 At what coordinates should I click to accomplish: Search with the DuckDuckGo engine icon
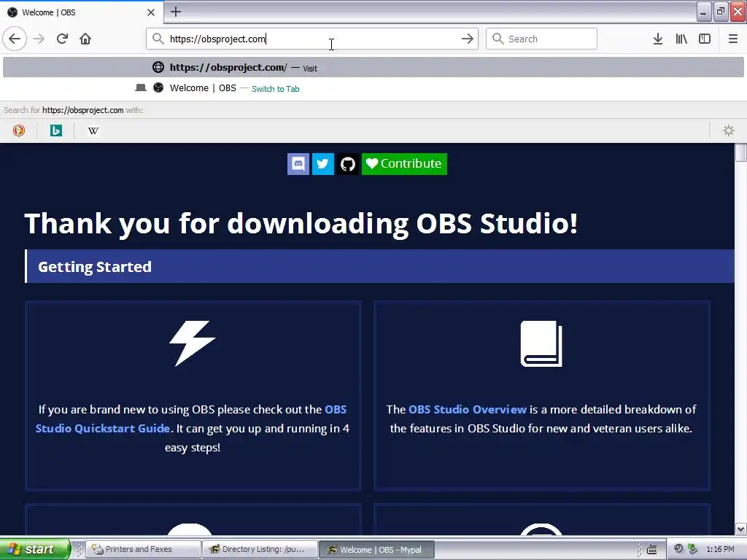[18, 131]
